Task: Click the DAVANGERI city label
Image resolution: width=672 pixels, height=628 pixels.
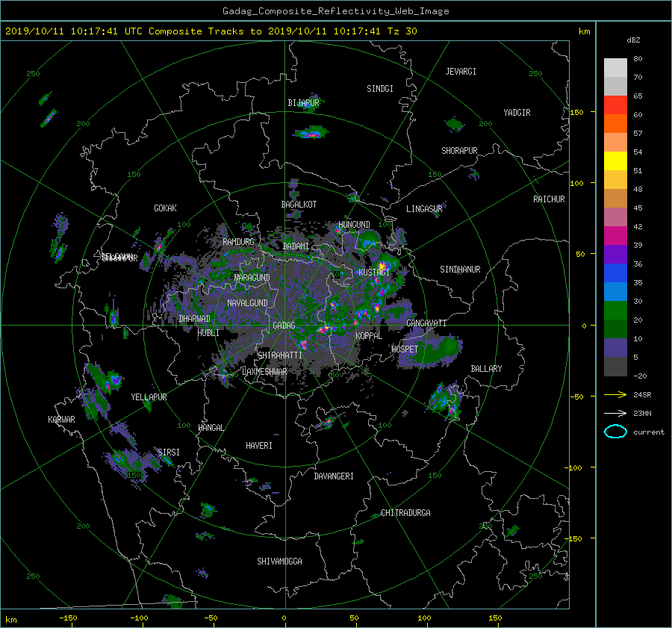Action: (334, 476)
